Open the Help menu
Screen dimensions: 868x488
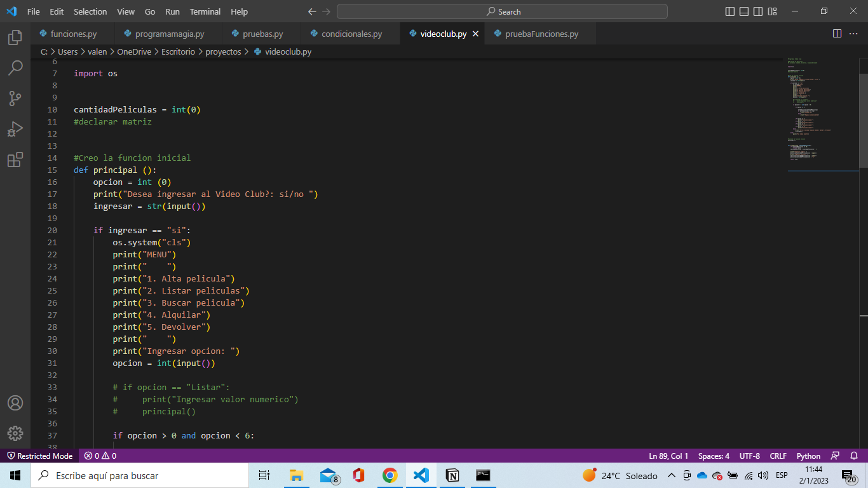[x=240, y=11]
